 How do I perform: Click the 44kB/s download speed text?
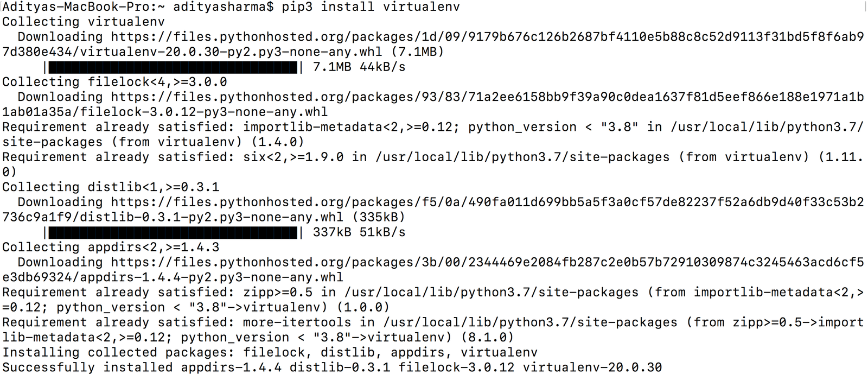point(382,67)
